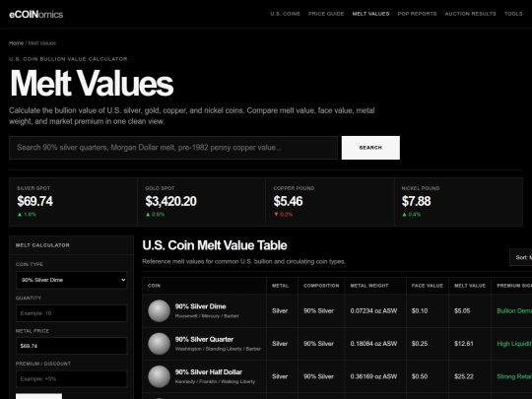
Task: Open the U.S. Coins menu item
Action: pos(285,14)
